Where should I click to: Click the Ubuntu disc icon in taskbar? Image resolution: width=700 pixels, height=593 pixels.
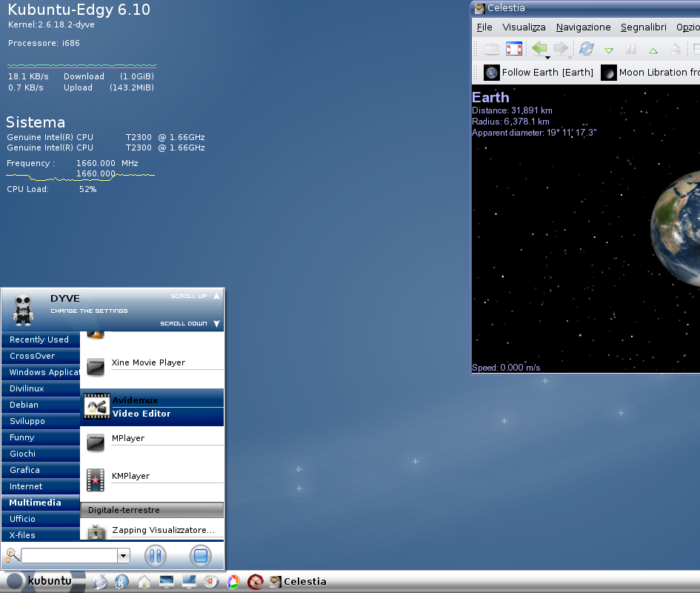210,581
